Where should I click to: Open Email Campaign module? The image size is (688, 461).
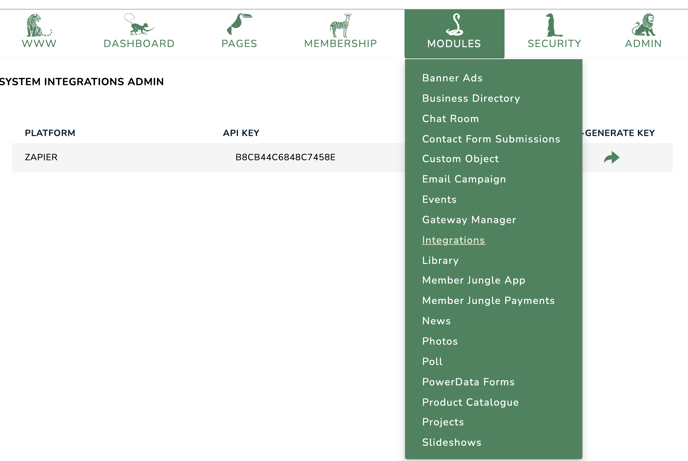point(464,179)
